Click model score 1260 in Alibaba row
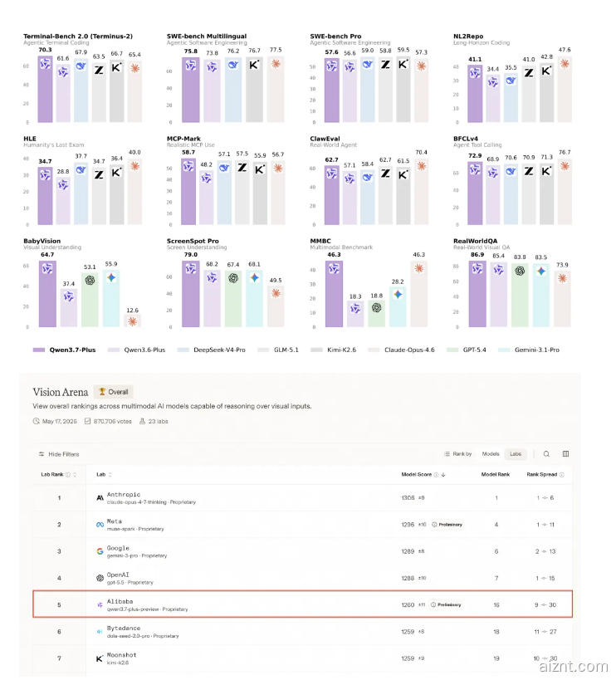Screen dimensions: 616x680 pyautogui.click(x=408, y=604)
